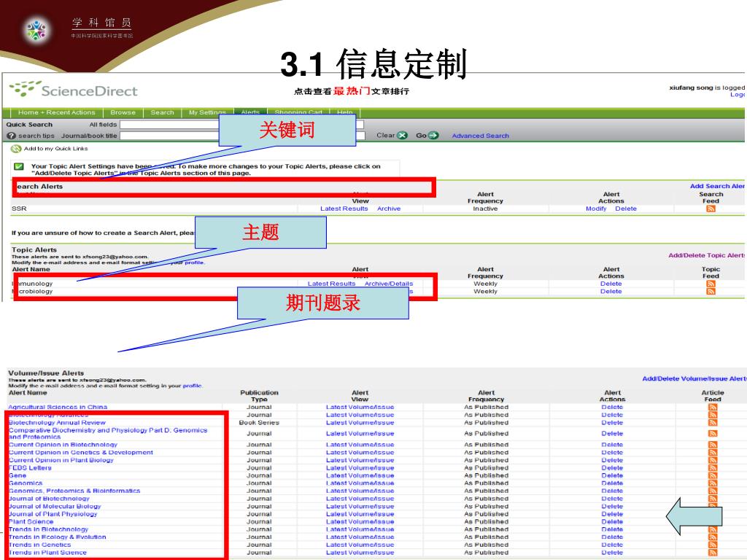Open Plant Science journal link
747x560 pixels.
tap(31, 521)
